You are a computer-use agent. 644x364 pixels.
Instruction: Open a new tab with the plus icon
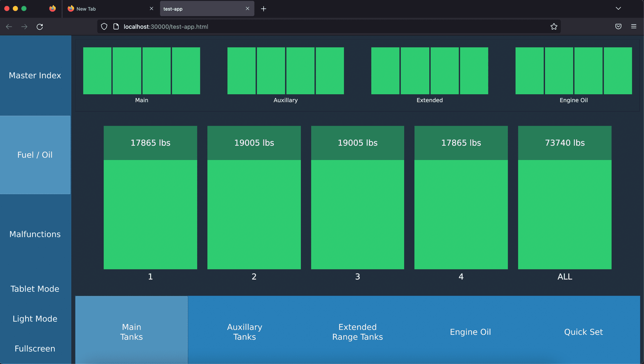(x=264, y=9)
